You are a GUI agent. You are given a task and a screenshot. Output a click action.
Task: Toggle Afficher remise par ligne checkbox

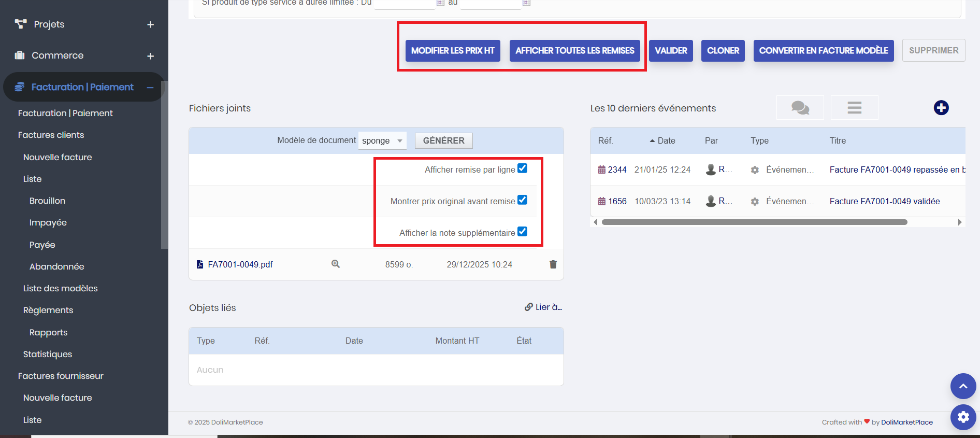(x=523, y=168)
